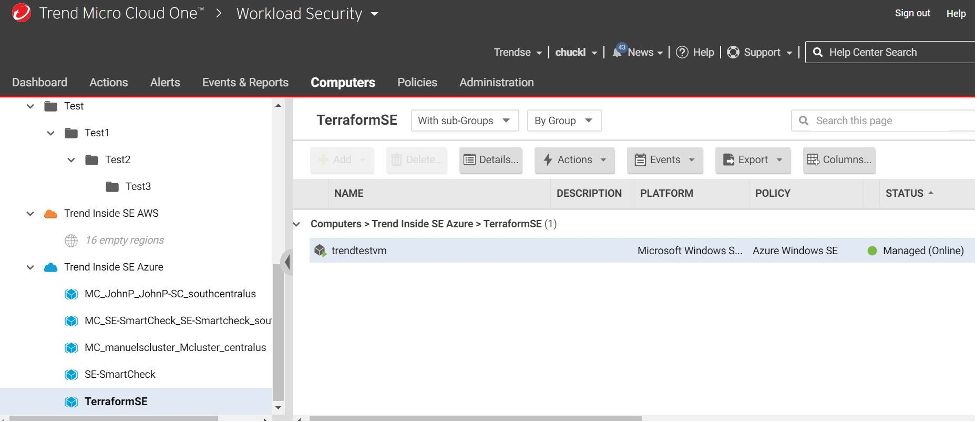
Task: Open the Trendse account dropdown
Action: [x=518, y=52]
